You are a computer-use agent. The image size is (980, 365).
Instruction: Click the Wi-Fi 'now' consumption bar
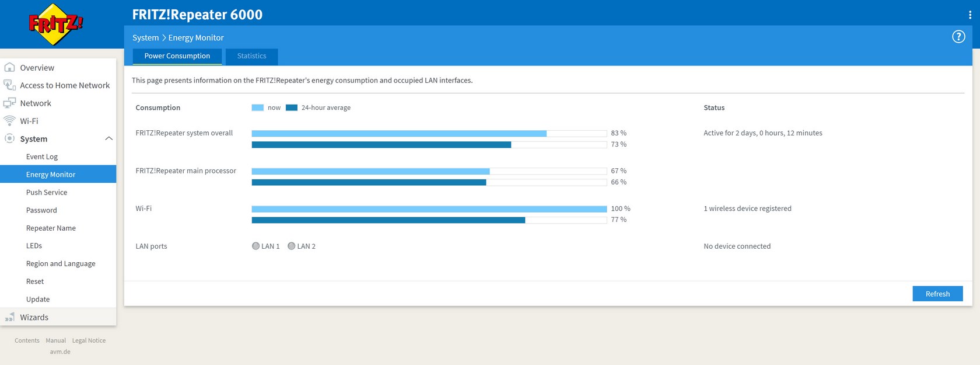point(429,209)
